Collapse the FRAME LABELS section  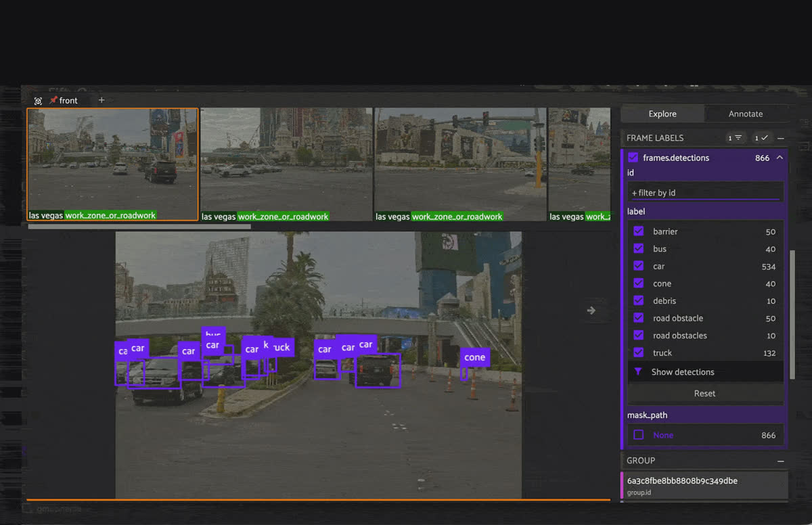(x=780, y=138)
